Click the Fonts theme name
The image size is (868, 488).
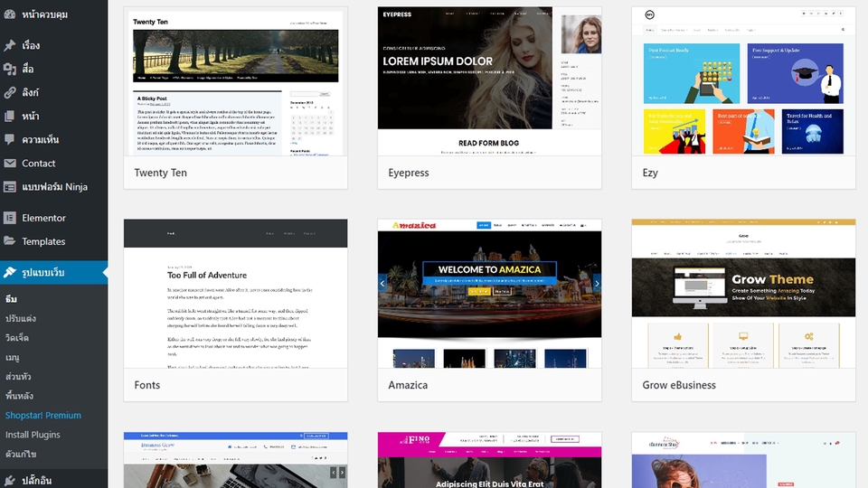point(146,385)
